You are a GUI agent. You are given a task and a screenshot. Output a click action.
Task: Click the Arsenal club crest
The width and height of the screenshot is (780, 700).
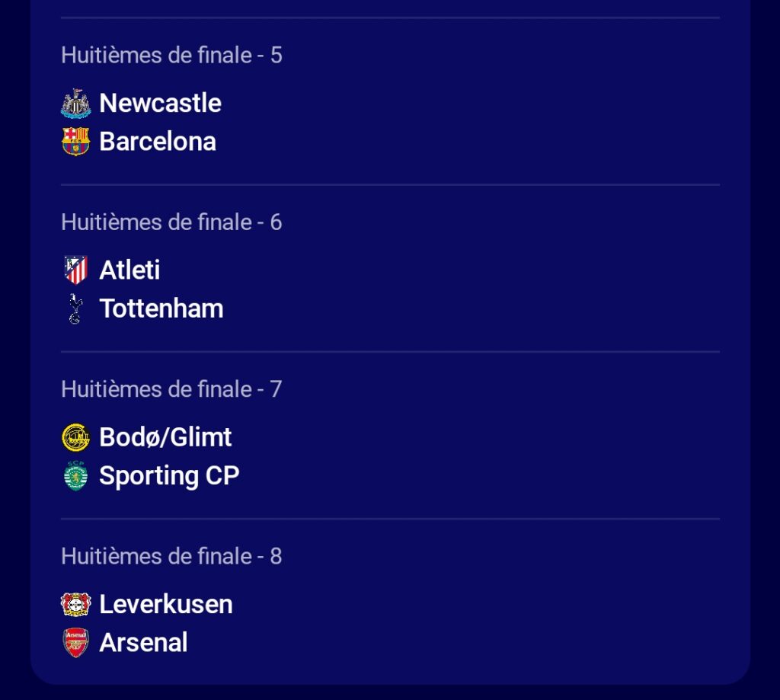click(75, 642)
